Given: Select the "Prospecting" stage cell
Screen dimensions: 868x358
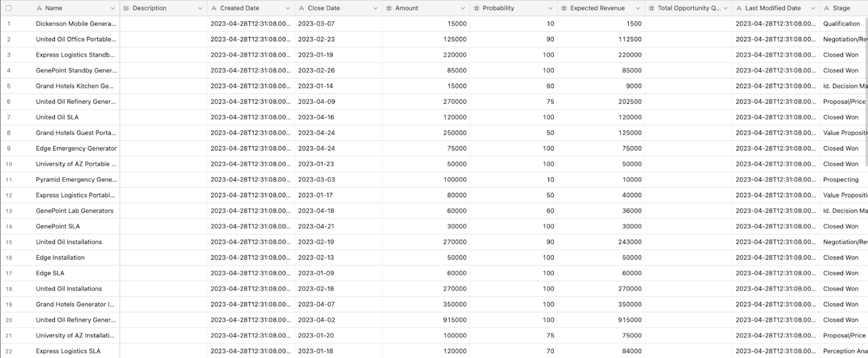Looking at the screenshot, I should (844, 179).
